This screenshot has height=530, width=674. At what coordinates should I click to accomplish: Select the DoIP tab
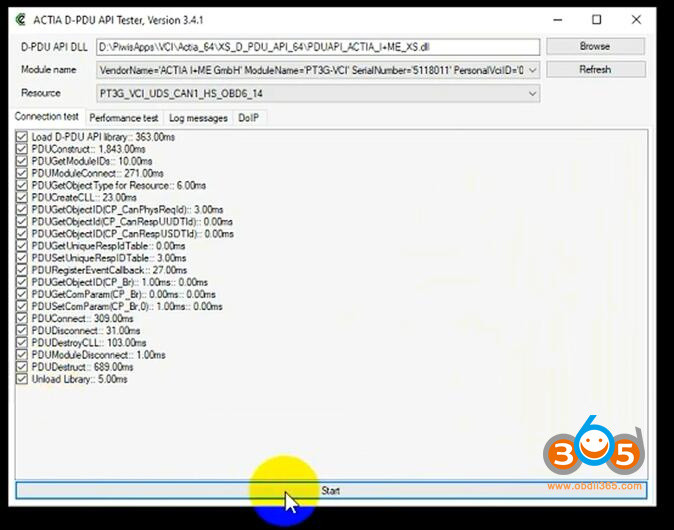pos(248,117)
